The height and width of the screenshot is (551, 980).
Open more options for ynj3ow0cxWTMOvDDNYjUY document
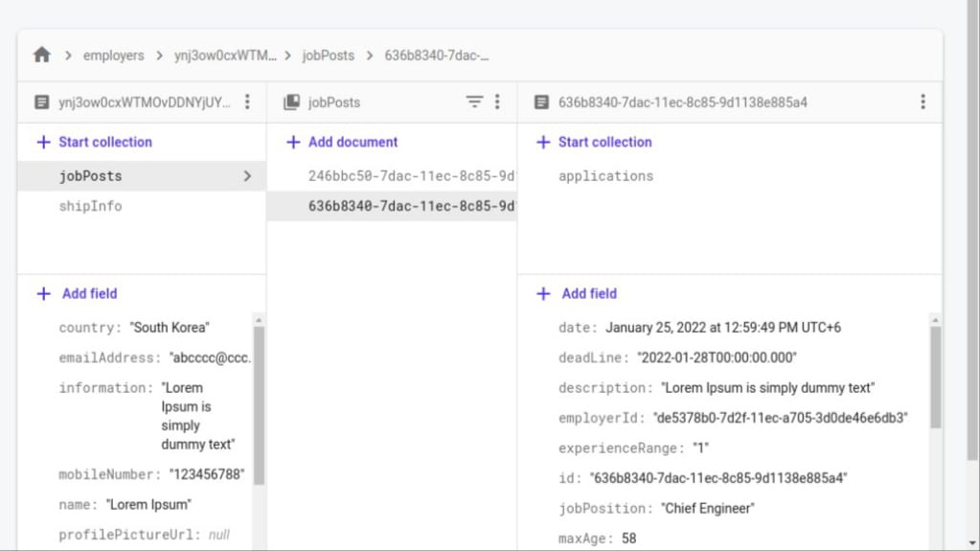click(247, 102)
